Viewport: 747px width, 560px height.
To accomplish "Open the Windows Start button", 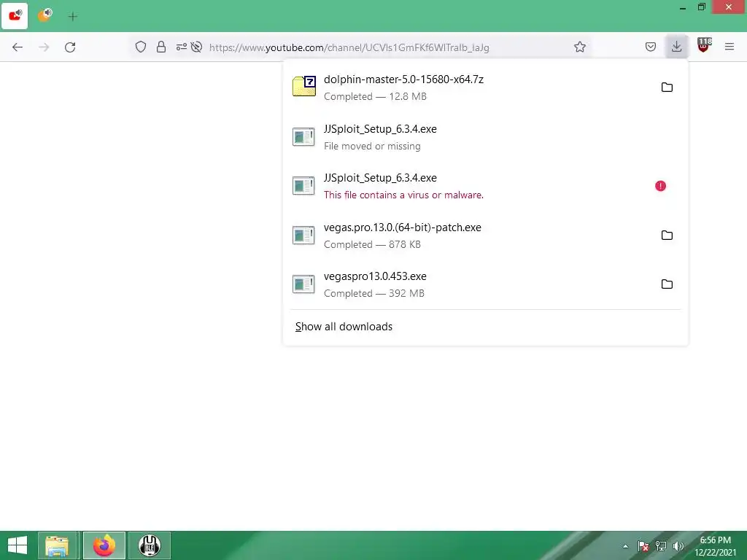I will coord(18,545).
